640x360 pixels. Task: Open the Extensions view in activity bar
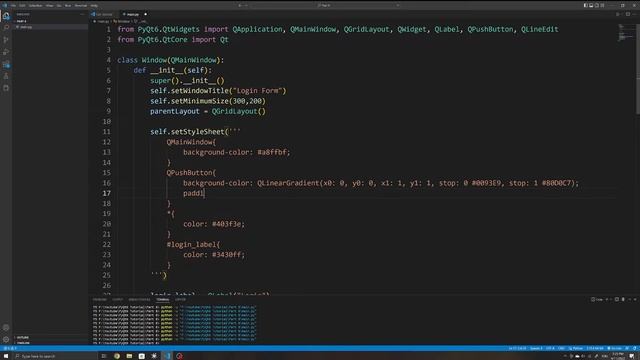pyautogui.click(x=6, y=64)
